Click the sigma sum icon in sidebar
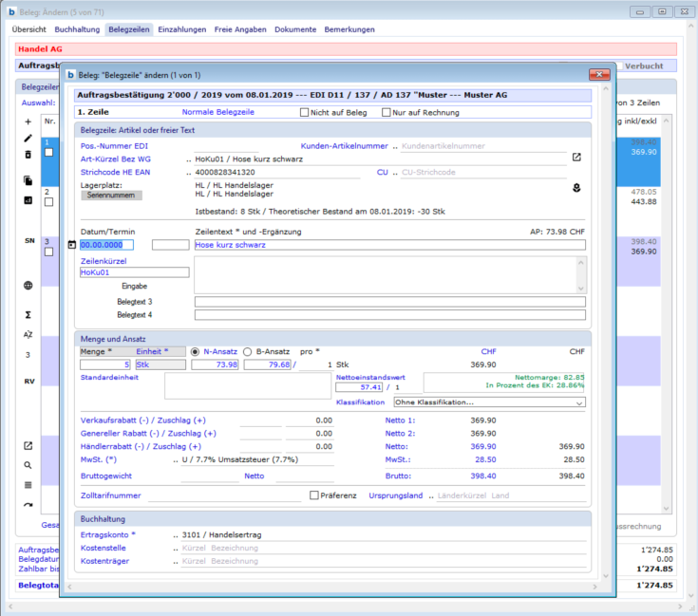The image size is (698, 616). point(28,314)
